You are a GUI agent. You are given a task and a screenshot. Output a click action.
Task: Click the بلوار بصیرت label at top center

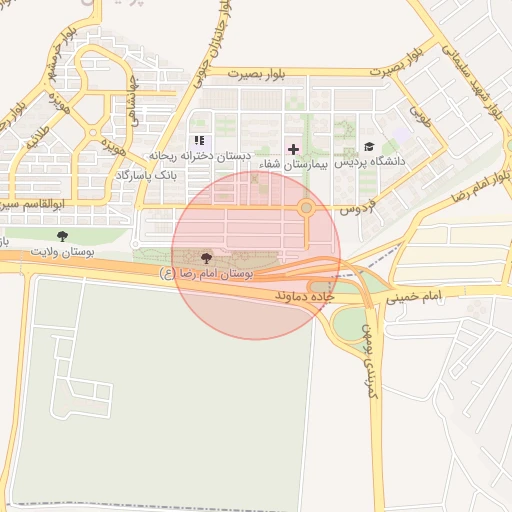click(256, 74)
